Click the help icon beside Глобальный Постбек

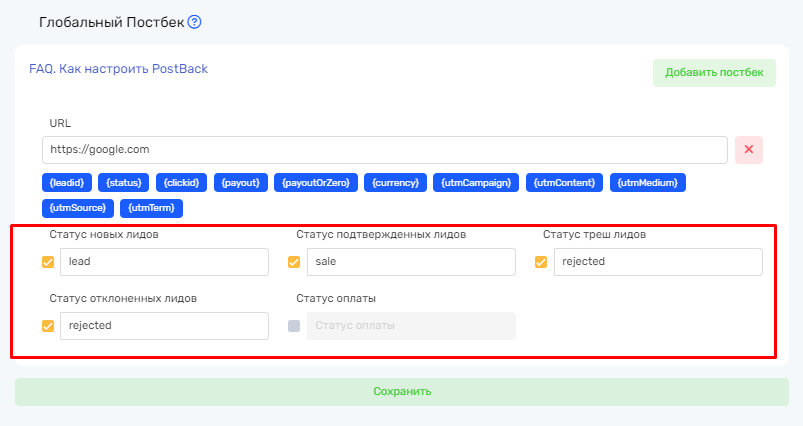195,22
